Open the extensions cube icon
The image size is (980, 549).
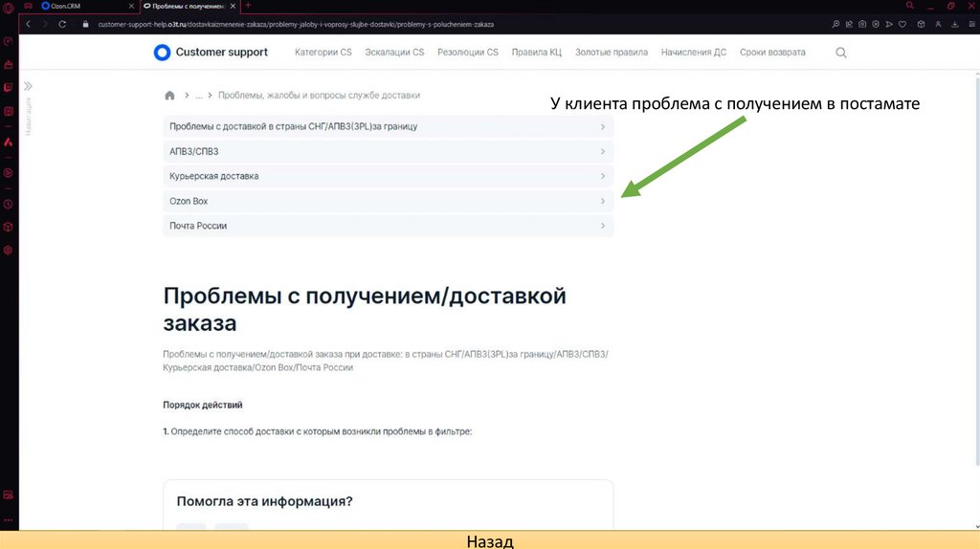click(921, 24)
